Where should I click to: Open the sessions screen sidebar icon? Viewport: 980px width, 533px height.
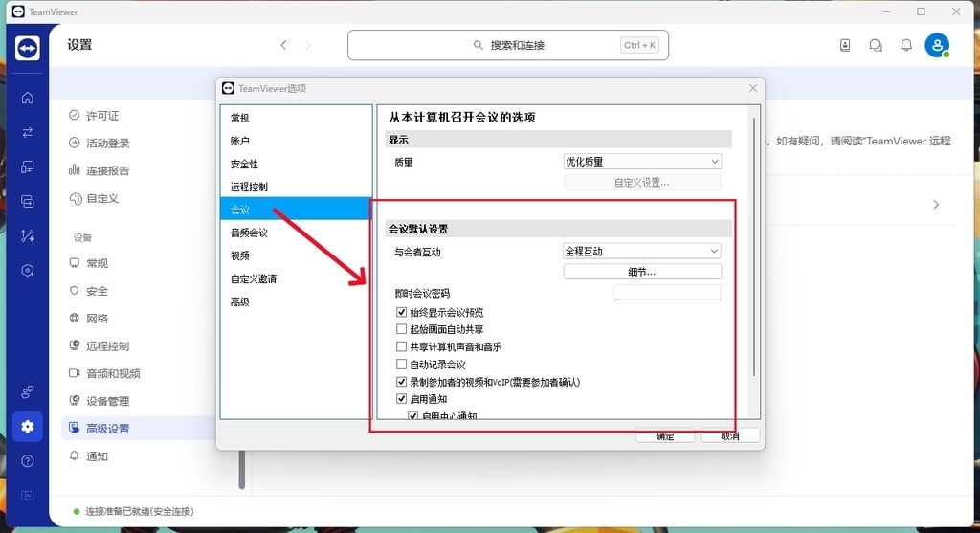click(28, 201)
